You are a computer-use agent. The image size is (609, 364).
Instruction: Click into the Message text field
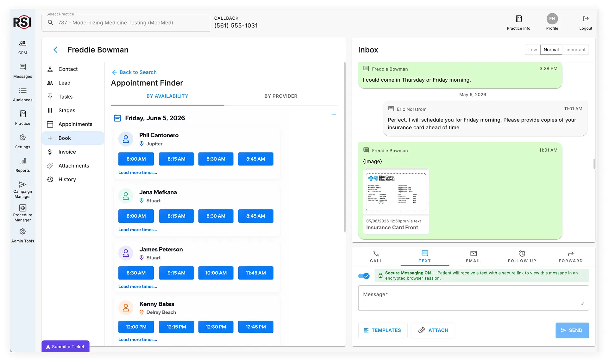473,298
